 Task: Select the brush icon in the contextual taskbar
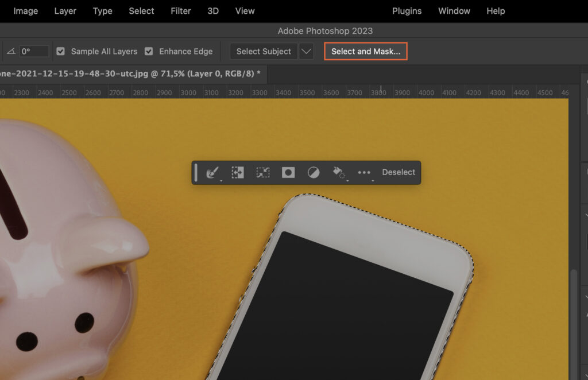click(212, 172)
